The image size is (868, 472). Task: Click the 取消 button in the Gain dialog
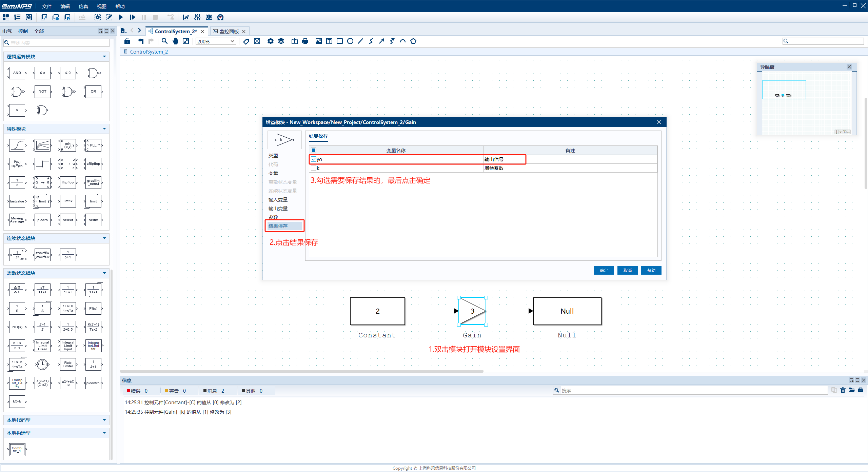[627, 270]
